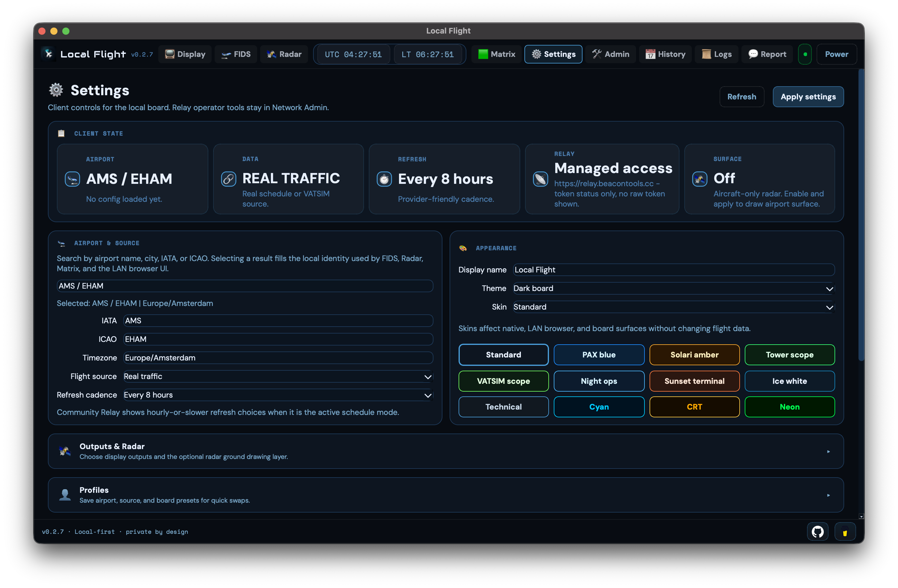Choose the Neon skin swatch
Image resolution: width=898 pixels, height=588 pixels.
click(x=789, y=407)
